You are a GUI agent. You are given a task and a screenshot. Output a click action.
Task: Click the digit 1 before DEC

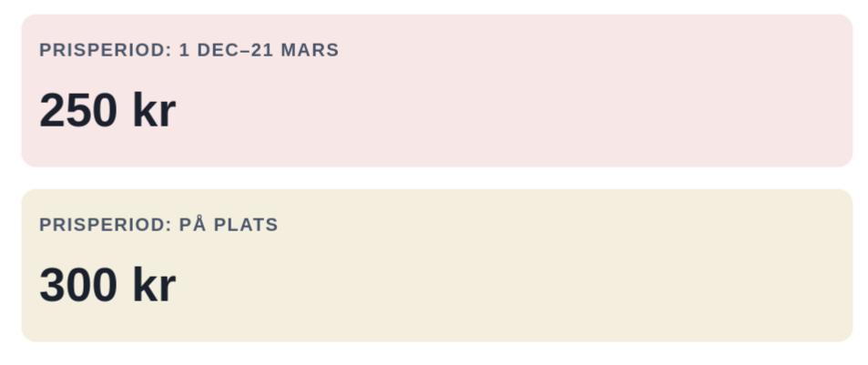[184, 50]
